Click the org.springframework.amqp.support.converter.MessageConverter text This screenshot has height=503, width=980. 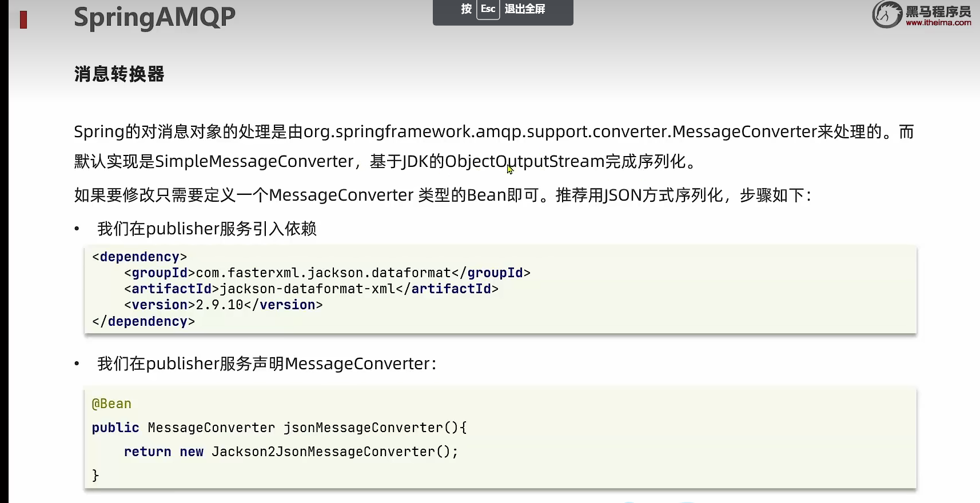coord(560,132)
